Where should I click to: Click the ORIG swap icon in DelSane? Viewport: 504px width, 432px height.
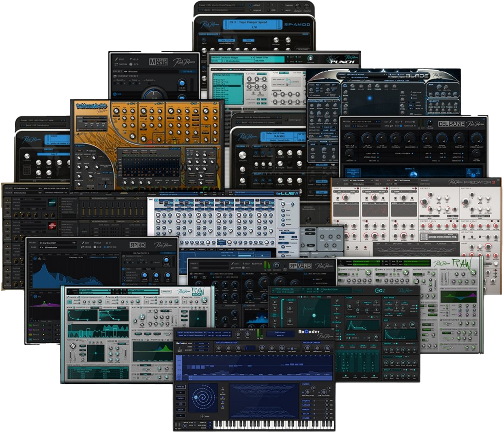click(x=392, y=126)
